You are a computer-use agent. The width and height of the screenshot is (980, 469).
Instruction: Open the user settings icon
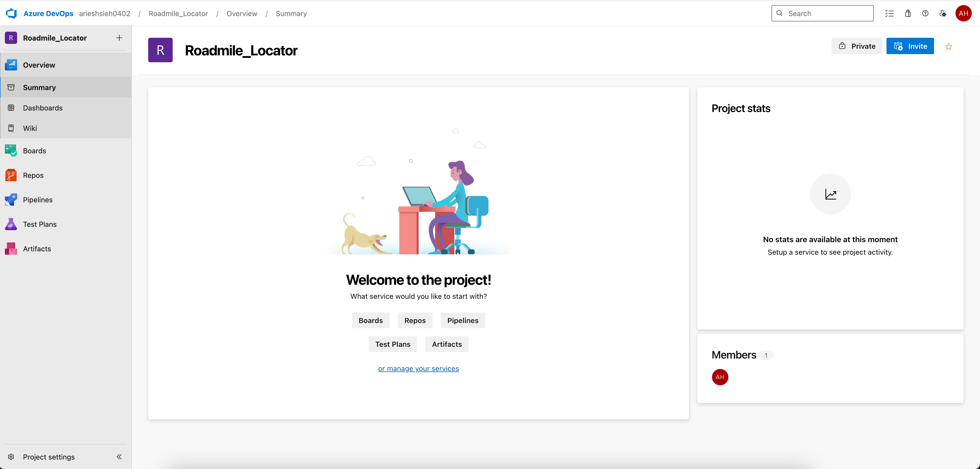943,13
